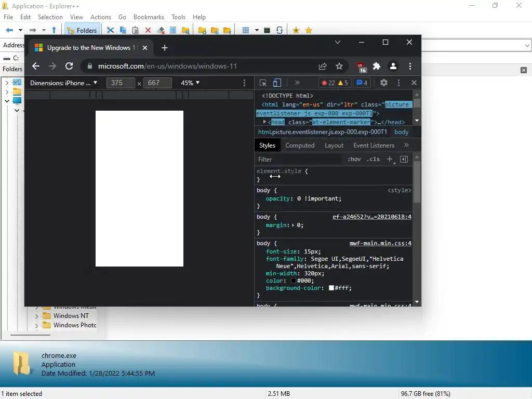Viewport: 532px width, 399px height.
Task: Click the Refresh icon in Explorer++ toolbar
Action: coord(279,30)
